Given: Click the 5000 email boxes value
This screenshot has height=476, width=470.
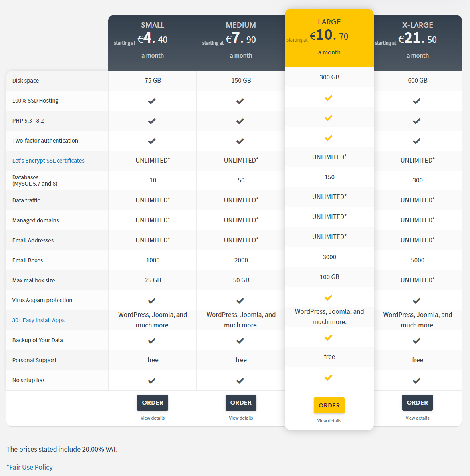Looking at the screenshot, I should (x=417, y=260).
